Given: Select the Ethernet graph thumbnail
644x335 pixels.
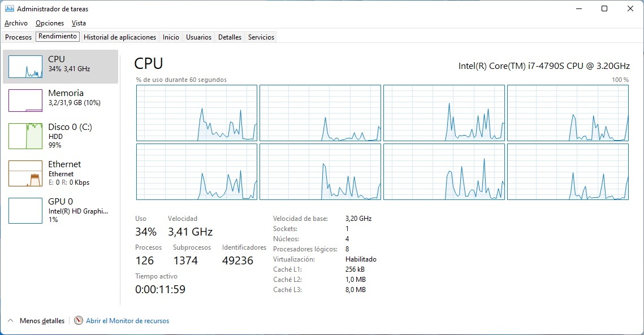Looking at the screenshot, I should click(x=25, y=173).
